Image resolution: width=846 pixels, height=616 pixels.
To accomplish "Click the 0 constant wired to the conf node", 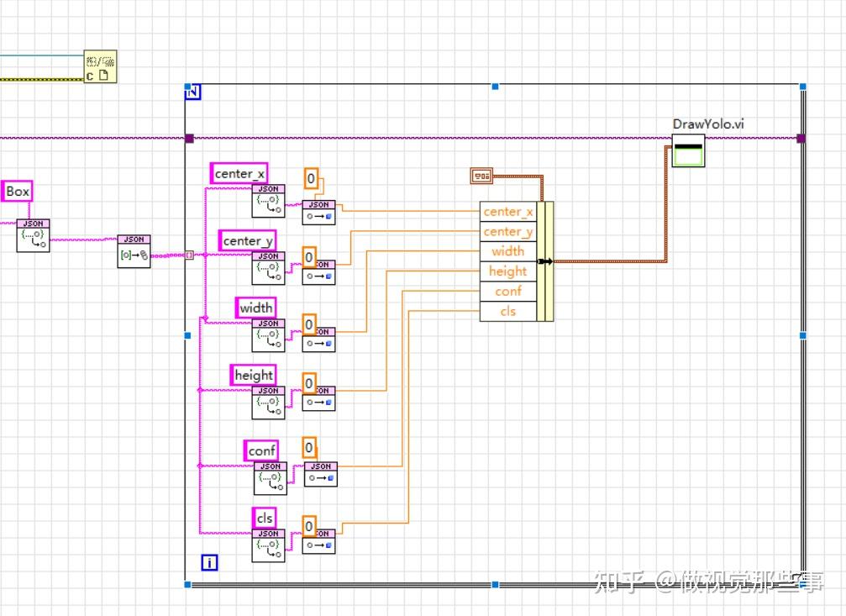I will click(x=308, y=448).
